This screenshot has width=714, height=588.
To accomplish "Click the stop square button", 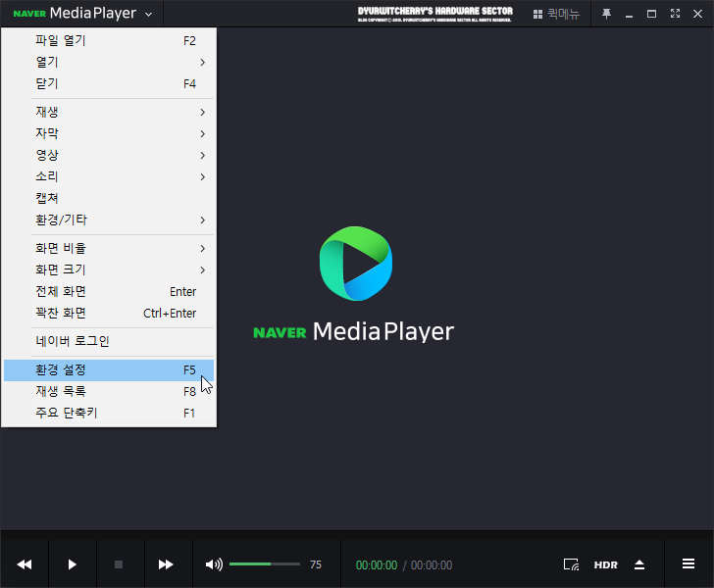I will point(119,564).
